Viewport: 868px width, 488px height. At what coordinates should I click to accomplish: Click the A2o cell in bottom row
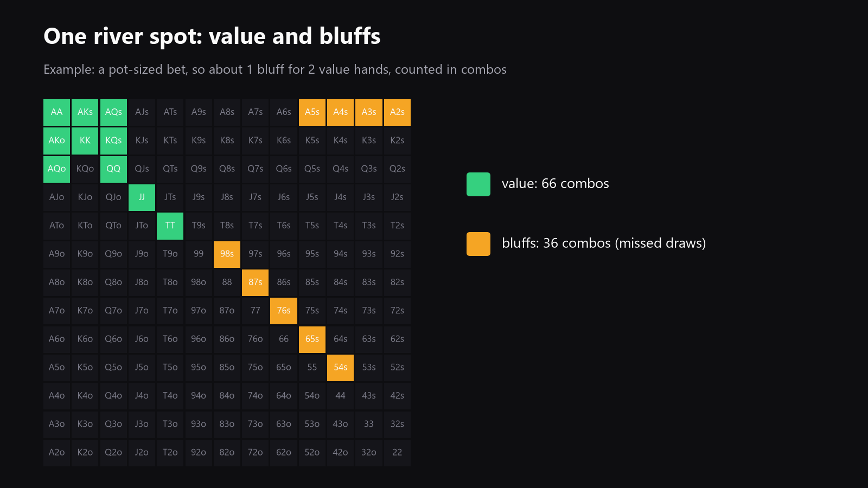click(x=57, y=453)
